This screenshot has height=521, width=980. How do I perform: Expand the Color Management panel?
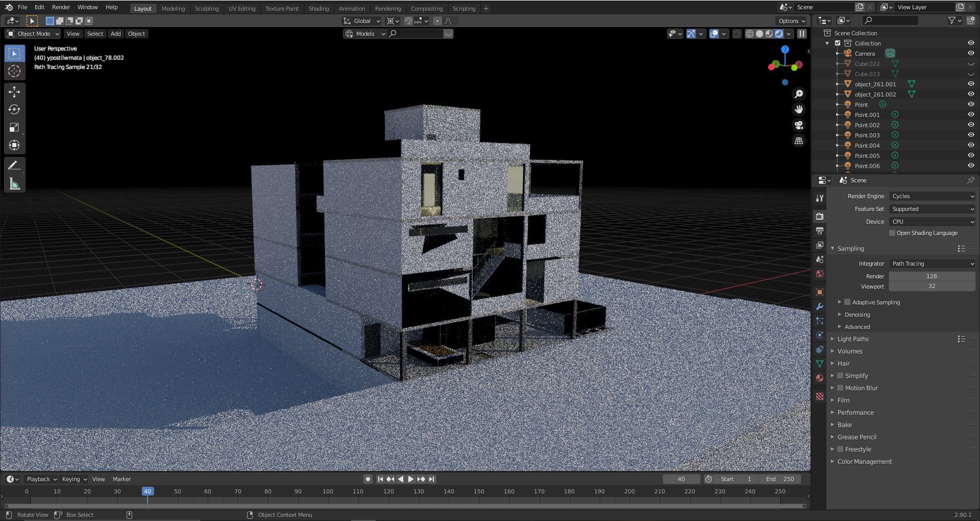click(865, 461)
